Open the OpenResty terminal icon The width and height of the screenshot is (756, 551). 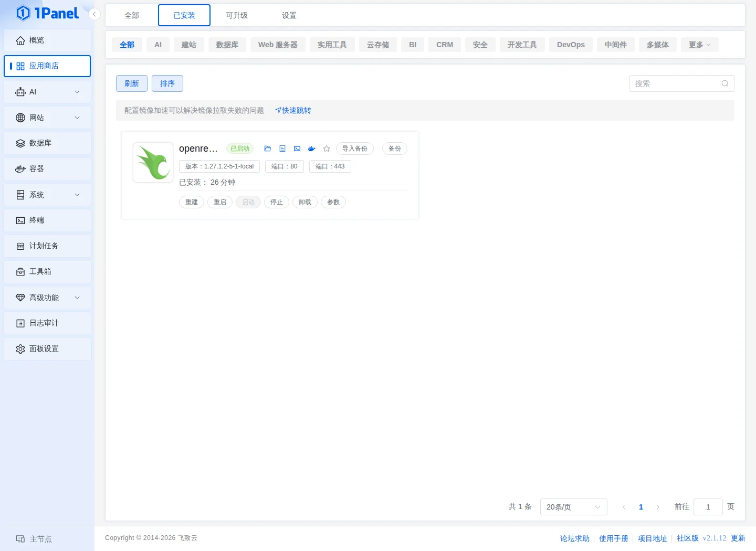pyautogui.click(x=297, y=149)
